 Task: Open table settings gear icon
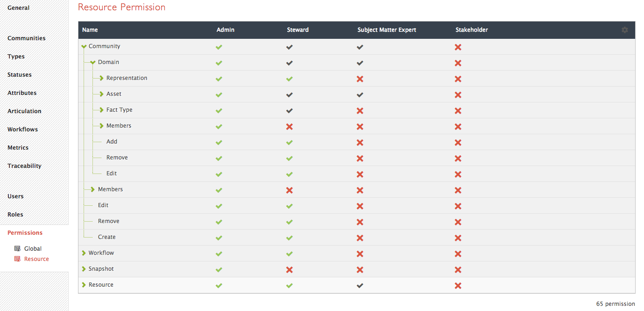click(x=625, y=30)
